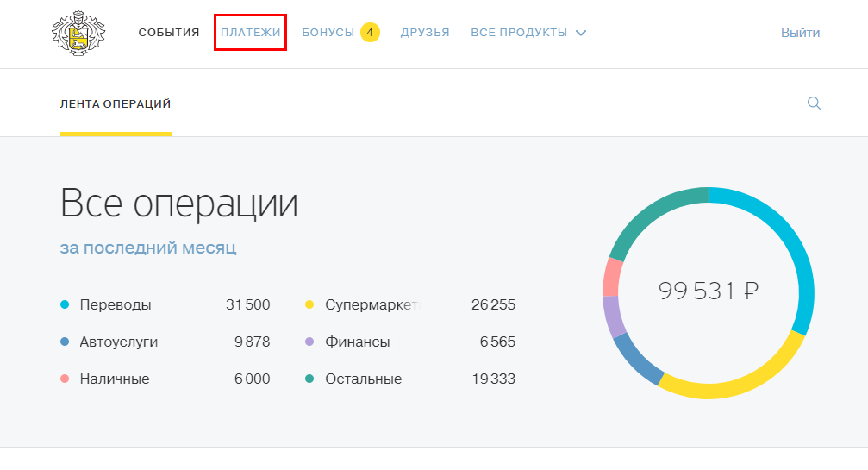Click the amount 6 000
This screenshot has width=868, height=470.
point(252,379)
